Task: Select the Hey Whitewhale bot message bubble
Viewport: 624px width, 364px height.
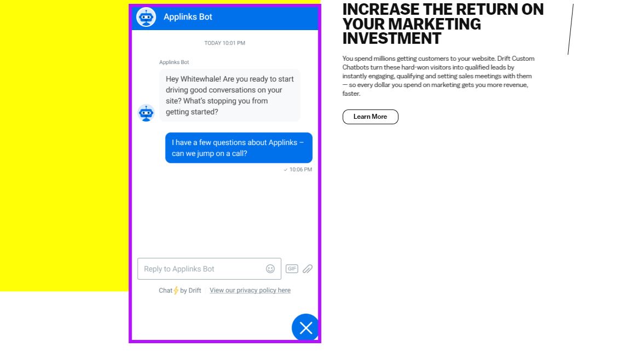Action: [230, 95]
